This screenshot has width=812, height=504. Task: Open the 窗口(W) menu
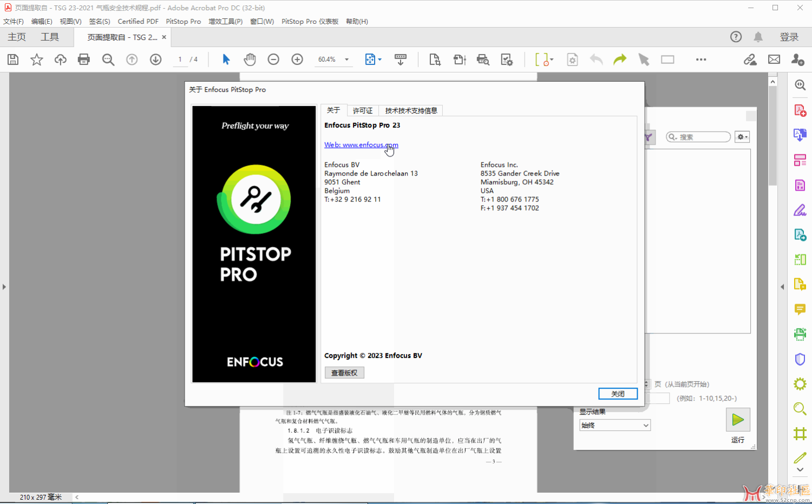(262, 22)
